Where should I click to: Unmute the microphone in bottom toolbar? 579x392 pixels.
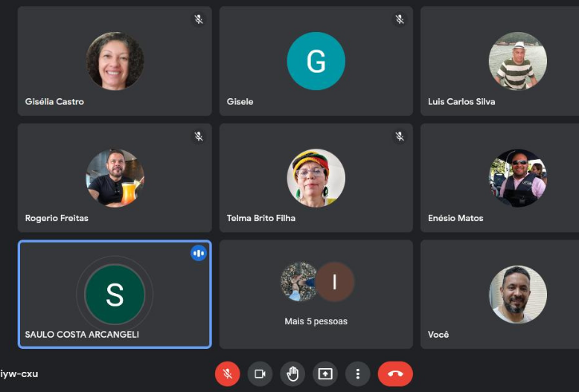(228, 373)
